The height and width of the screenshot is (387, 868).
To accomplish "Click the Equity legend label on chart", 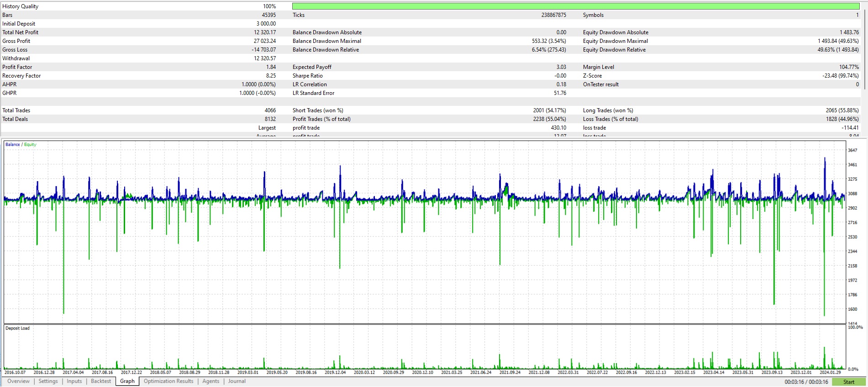I will (30, 145).
